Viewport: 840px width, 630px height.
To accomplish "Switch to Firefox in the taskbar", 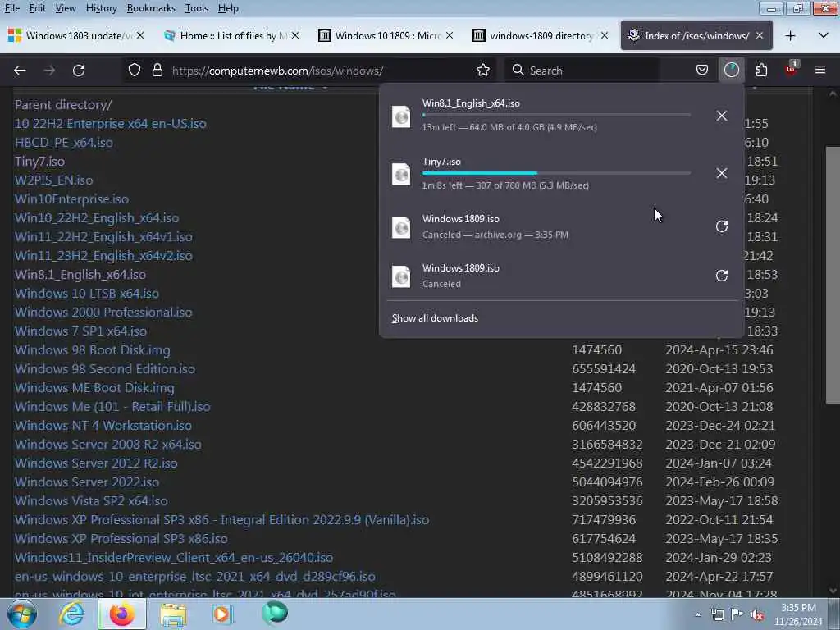I will pyautogui.click(x=122, y=614).
